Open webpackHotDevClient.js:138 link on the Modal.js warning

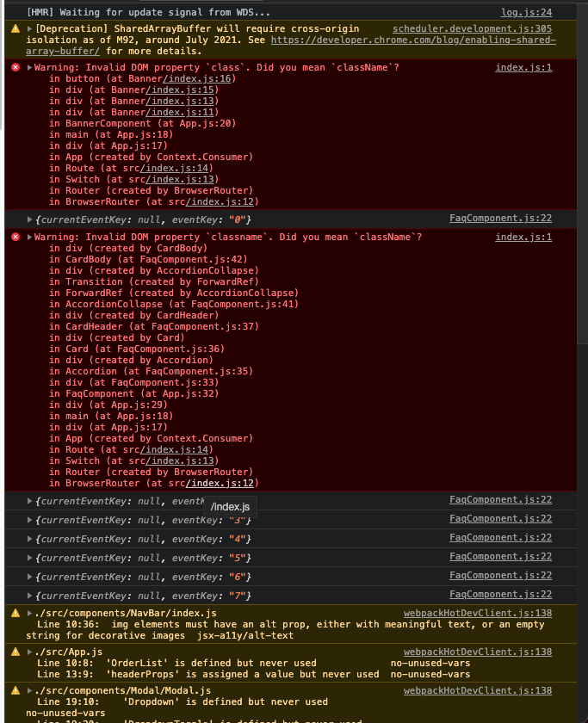pyautogui.click(x=478, y=690)
